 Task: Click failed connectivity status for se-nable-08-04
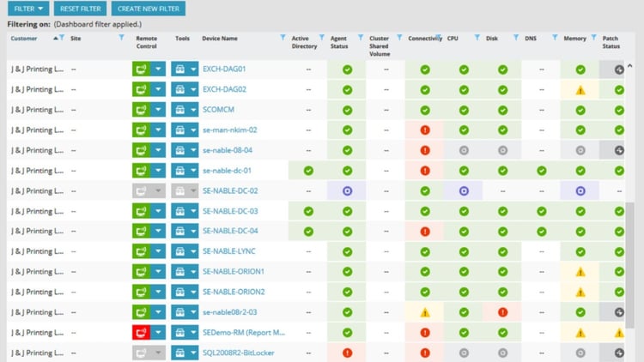point(425,150)
